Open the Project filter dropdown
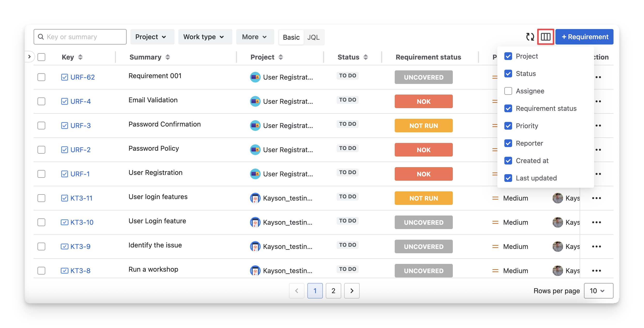 coord(151,37)
